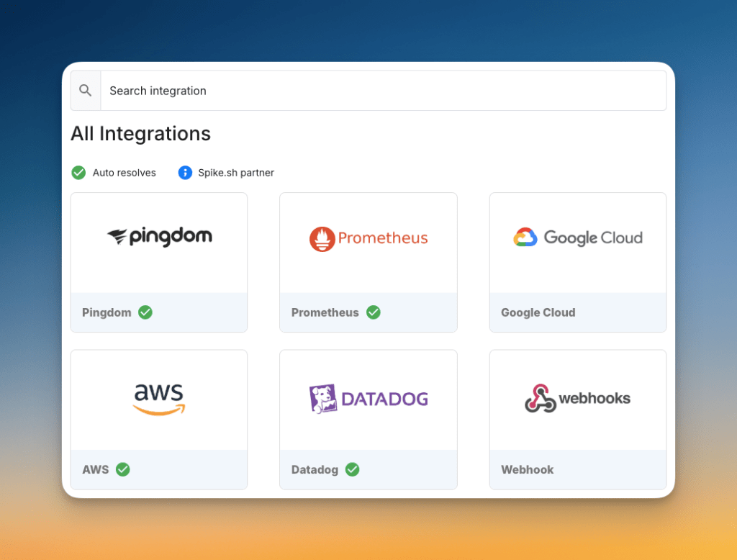Click the auto-resolve badge next to AWS
Viewport: 737px width, 560px height.
click(x=122, y=469)
